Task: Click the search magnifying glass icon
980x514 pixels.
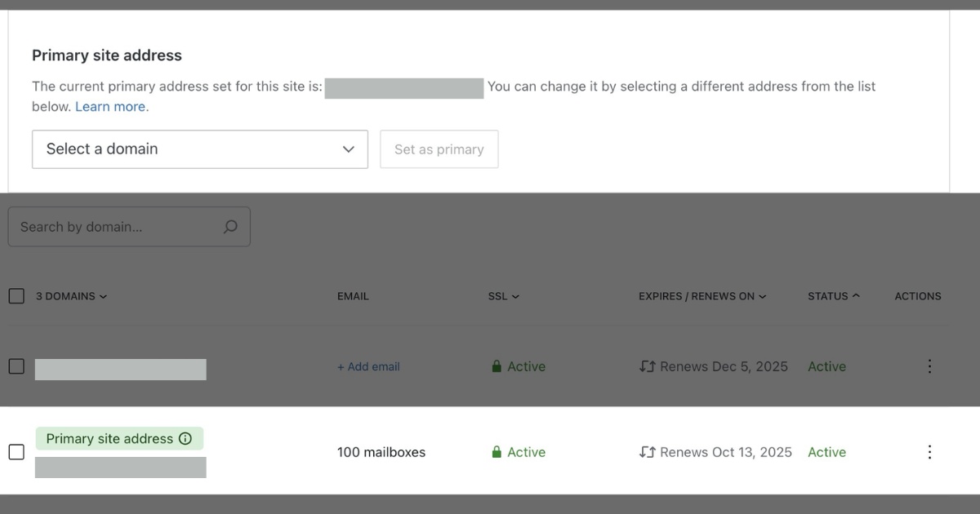Action: [x=229, y=226]
